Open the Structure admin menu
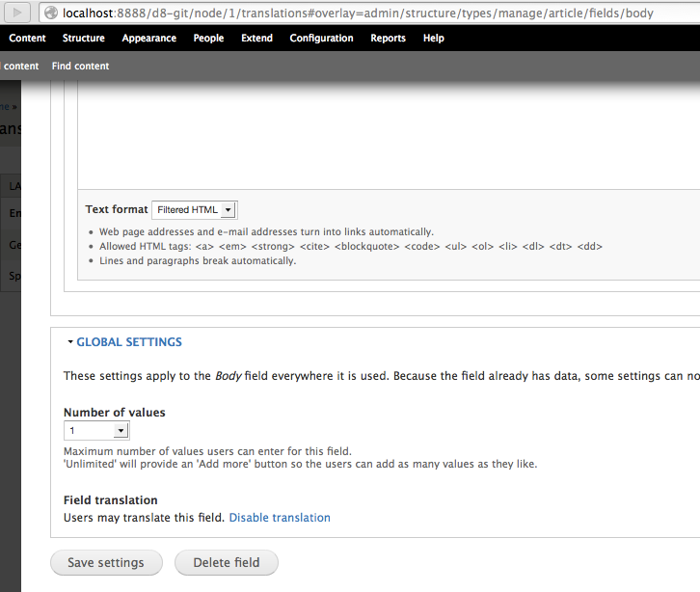The image size is (700, 592). pos(84,38)
